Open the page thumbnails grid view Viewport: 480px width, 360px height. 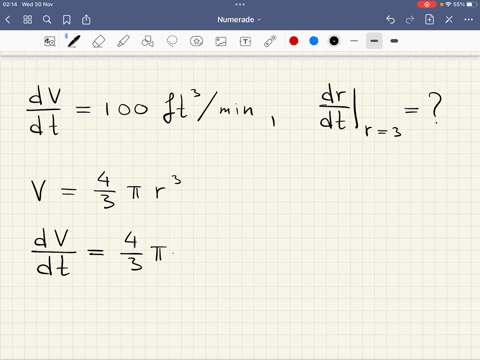[27, 20]
